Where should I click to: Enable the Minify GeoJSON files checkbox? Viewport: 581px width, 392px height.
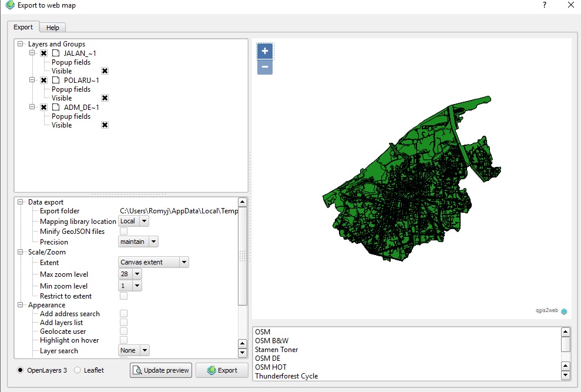point(124,231)
